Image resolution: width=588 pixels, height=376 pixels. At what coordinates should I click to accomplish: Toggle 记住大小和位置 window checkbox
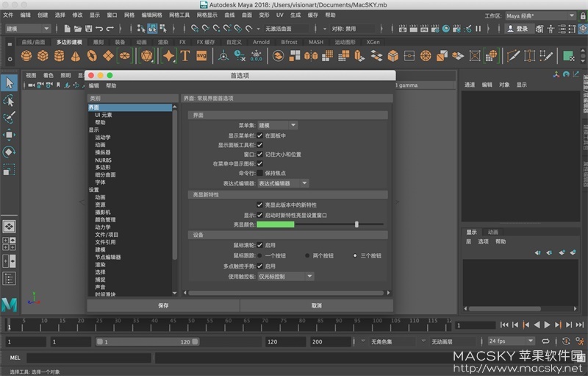(260, 155)
